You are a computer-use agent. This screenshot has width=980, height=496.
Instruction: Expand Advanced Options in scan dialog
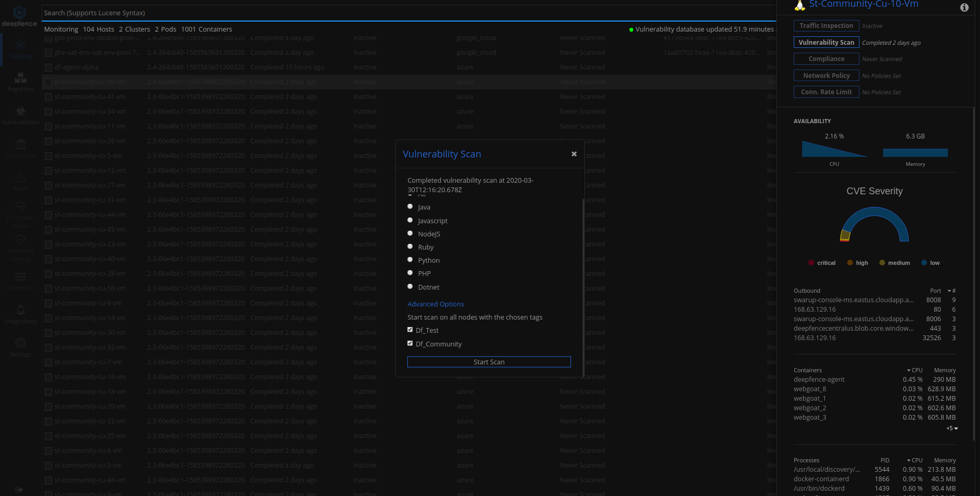click(435, 304)
